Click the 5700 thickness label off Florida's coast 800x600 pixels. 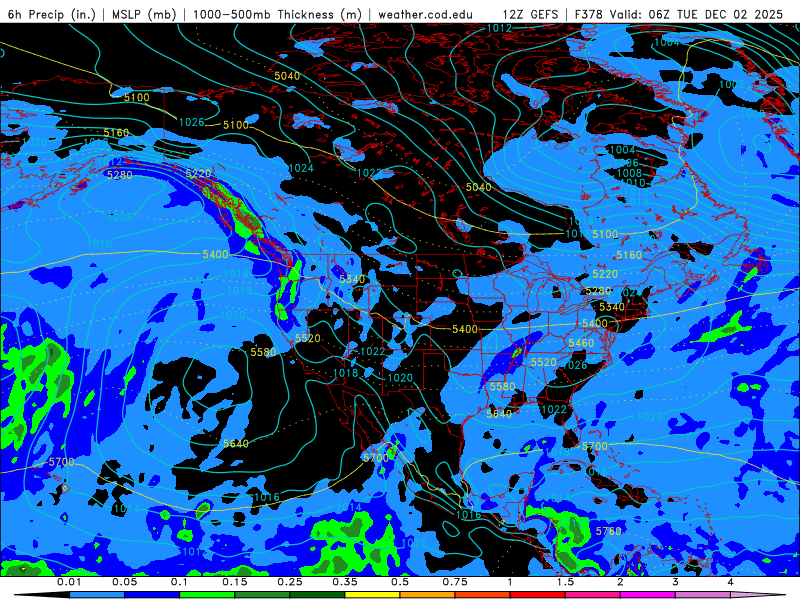tap(595, 446)
